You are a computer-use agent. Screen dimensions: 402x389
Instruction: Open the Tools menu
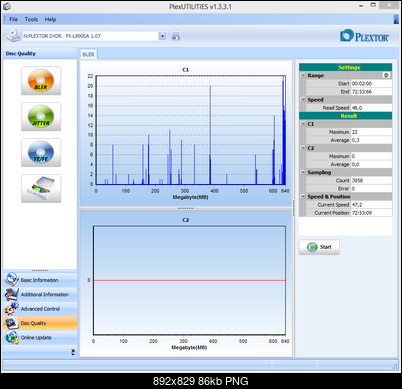31,19
